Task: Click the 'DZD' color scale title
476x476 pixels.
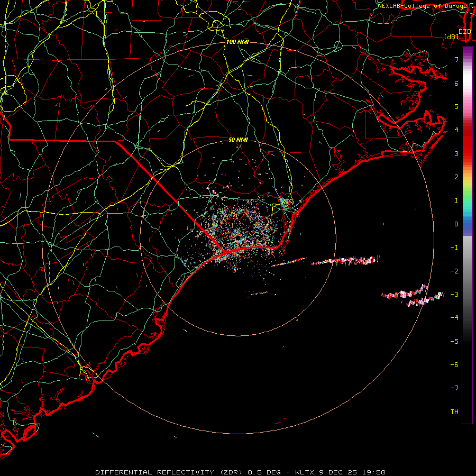Action: pos(465,32)
